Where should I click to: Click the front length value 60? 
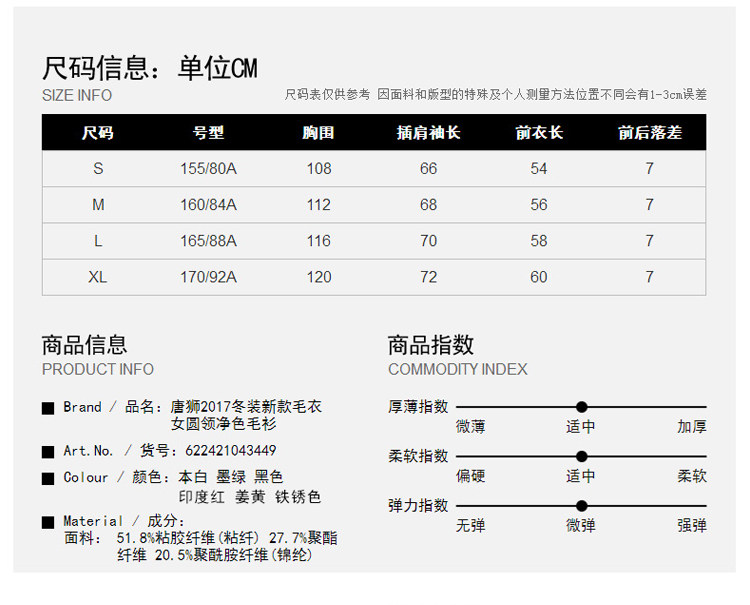(x=539, y=277)
